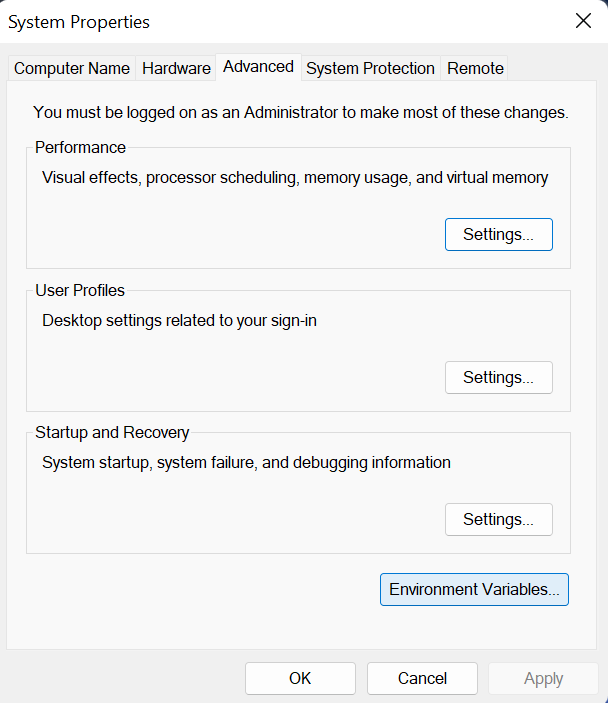
Task: Open the Hardware tab
Action: [x=176, y=68]
